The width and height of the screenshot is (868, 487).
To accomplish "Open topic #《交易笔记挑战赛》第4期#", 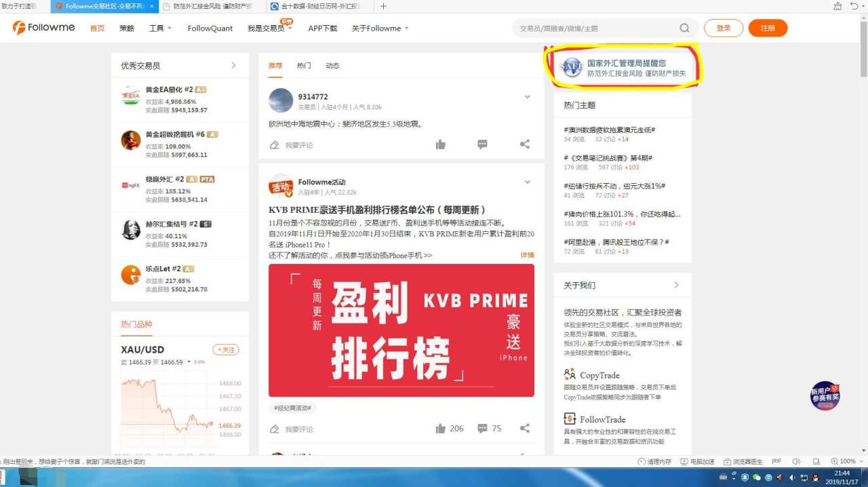I will (x=608, y=157).
